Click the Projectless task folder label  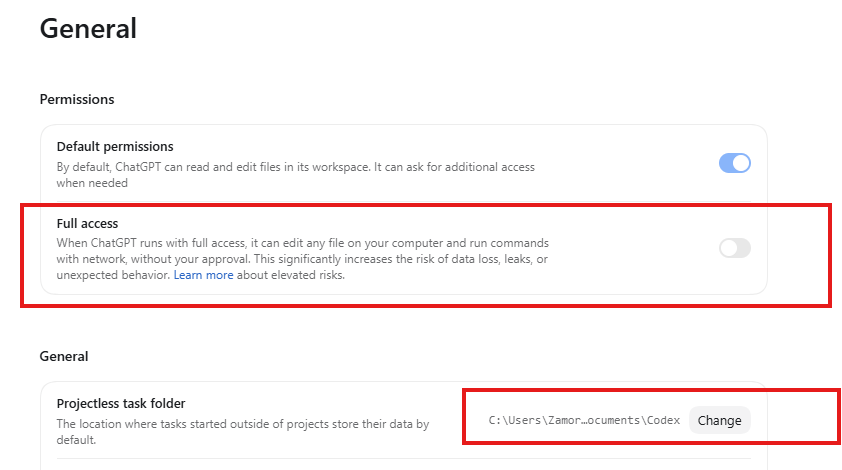[x=121, y=403]
